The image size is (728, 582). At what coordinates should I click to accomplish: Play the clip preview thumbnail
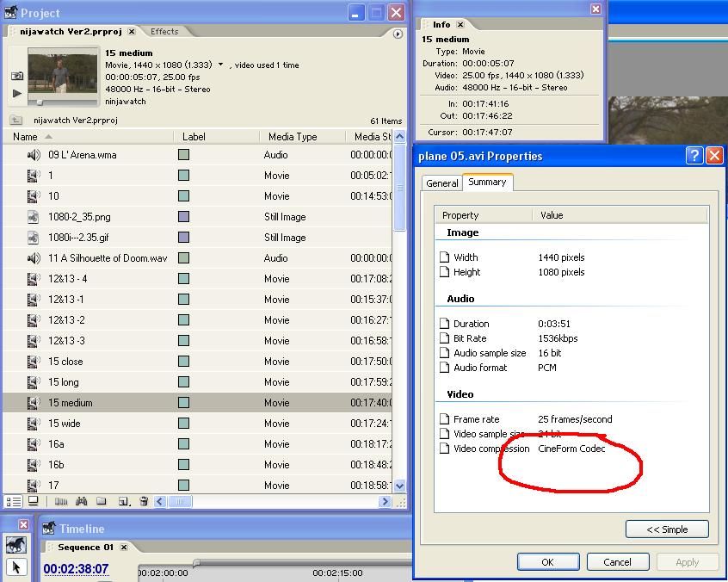[16, 93]
